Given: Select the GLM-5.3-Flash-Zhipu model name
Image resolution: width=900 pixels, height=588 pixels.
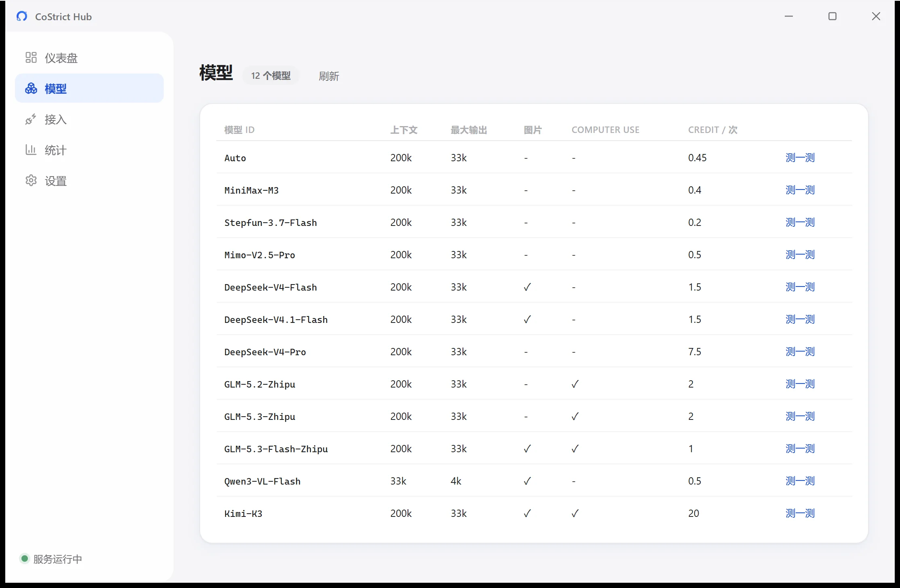Looking at the screenshot, I should (276, 449).
